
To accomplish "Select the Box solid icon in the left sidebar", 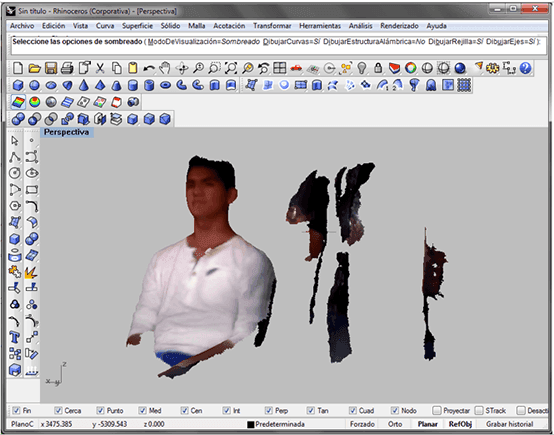I will pos(14,239).
